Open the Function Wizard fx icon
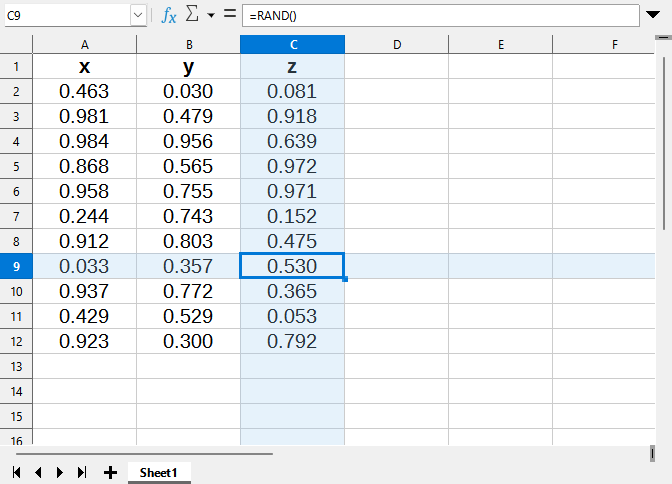 (169, 16)
